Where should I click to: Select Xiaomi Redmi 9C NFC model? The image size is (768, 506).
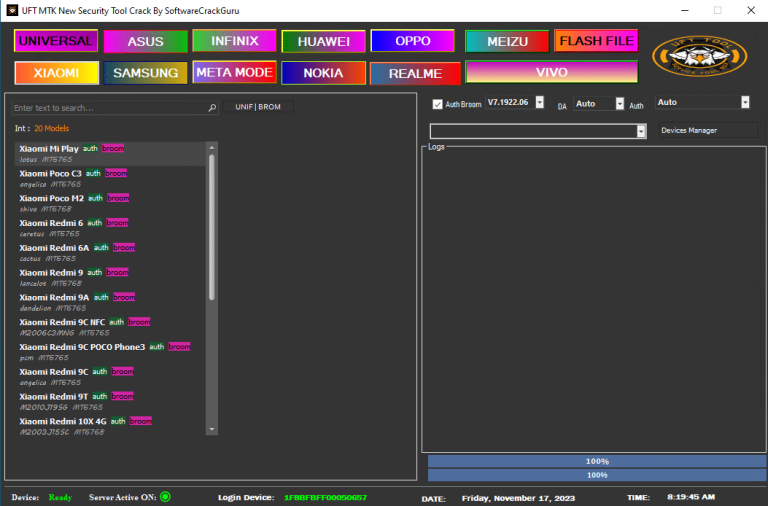[x=111, y=327]
